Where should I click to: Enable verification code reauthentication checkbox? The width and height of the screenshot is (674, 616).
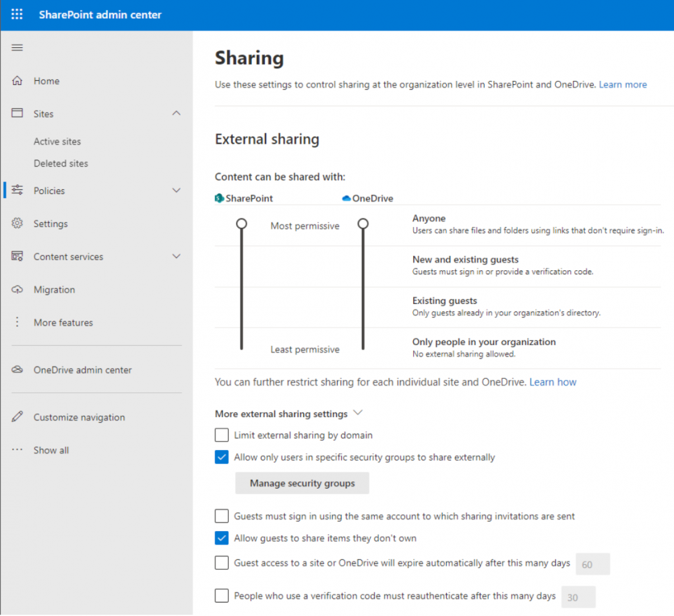click(x=222, y=596)
